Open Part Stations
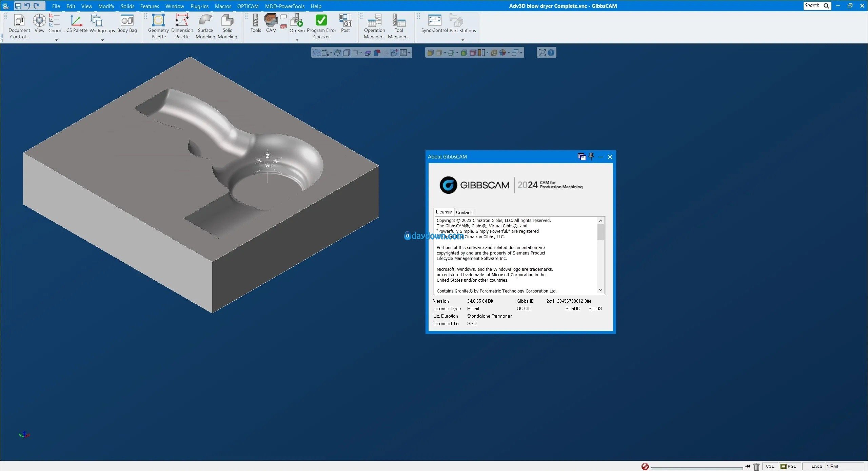 point(462,24)
